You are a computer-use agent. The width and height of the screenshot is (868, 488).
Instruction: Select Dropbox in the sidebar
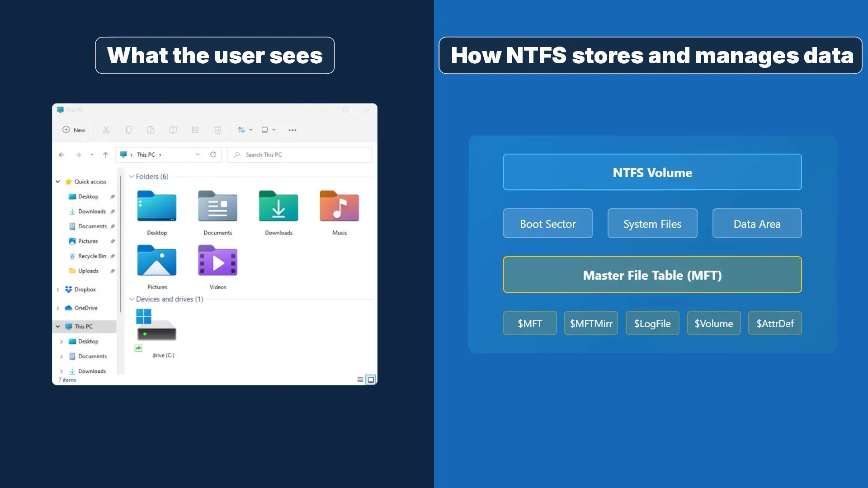click(85, 289)
